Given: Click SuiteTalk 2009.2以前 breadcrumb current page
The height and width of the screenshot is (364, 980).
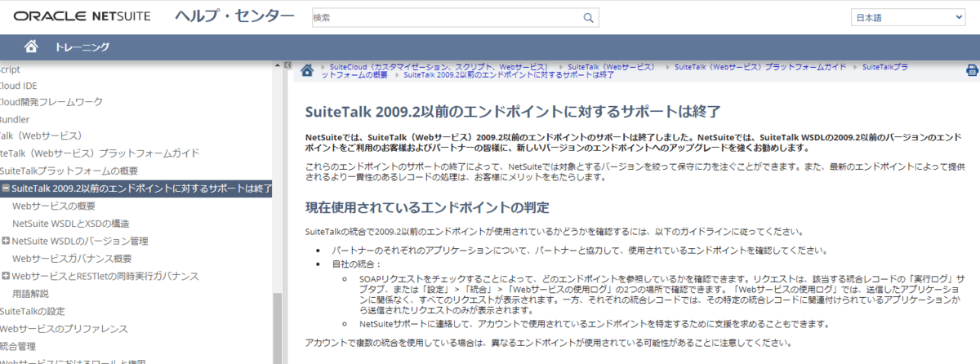Looking at the screenshot, I should tap(510, 74).
